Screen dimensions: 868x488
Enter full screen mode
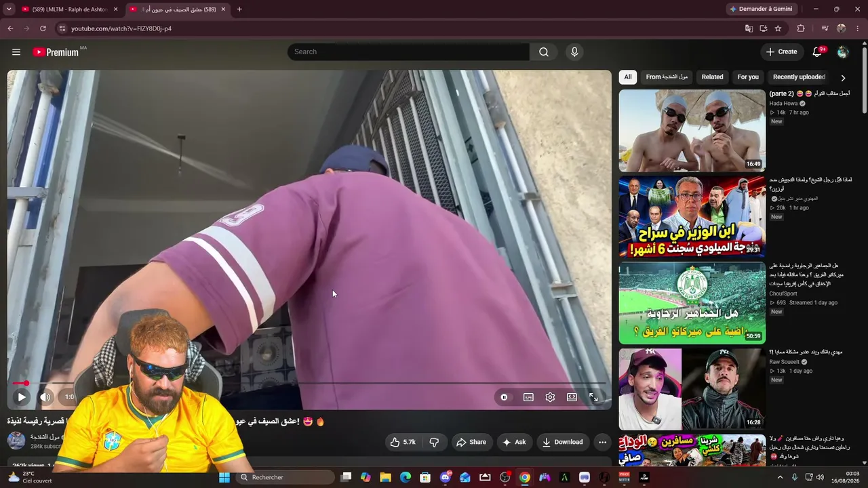(x=593, y=397)
